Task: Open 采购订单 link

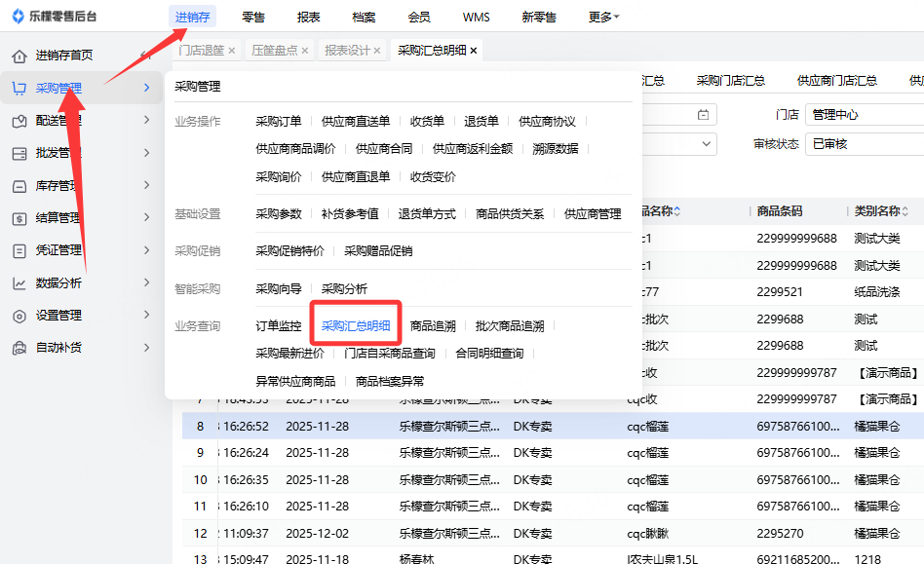Action: pyautogui.click(x=278, y=122)
